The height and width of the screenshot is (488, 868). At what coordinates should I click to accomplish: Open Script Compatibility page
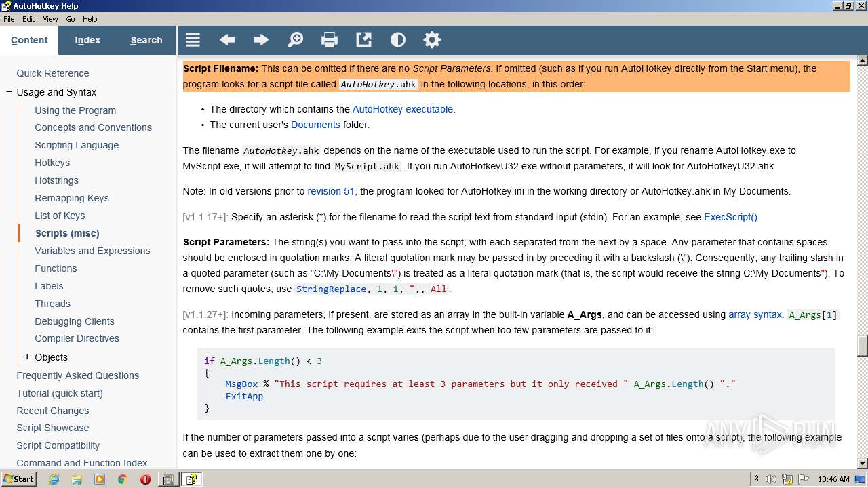[58, 445]
